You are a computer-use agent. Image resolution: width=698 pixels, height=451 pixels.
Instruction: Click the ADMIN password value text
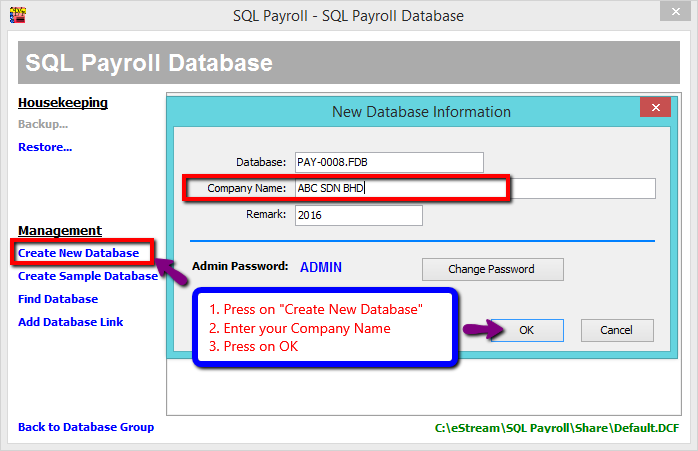321,267
